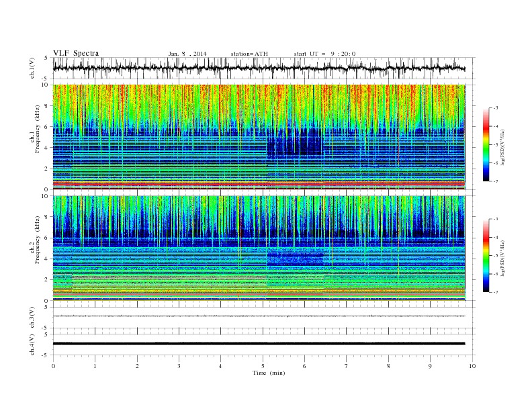Click the "Time (min)" x-axis label
Screen dimensions: 532x411
tap(269, 373)
